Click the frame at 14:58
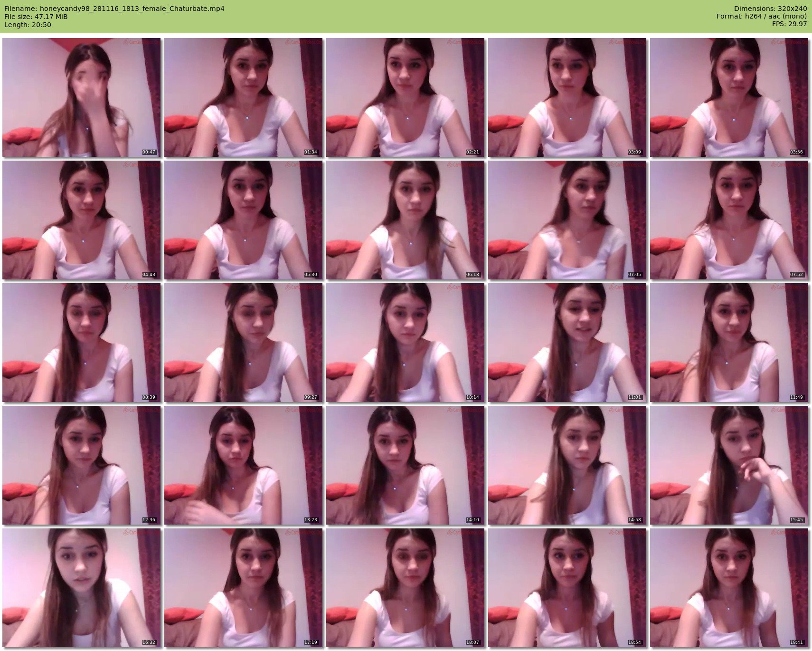 tap(567, 465)
